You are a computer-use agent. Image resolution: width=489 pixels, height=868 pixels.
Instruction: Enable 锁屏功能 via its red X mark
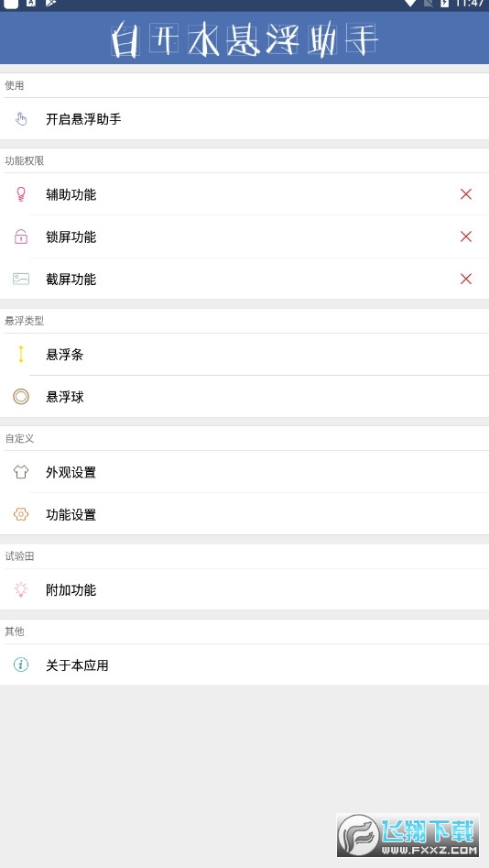pyautogui.click(x=466, y=236)
